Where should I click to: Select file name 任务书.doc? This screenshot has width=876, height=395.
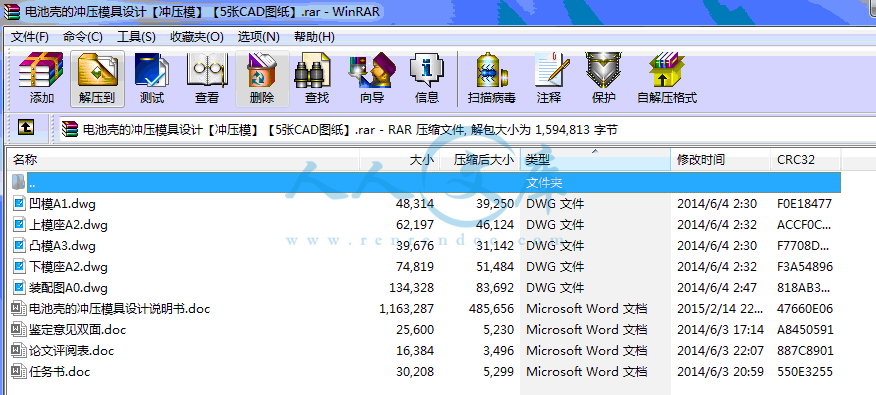click(60, 372)
